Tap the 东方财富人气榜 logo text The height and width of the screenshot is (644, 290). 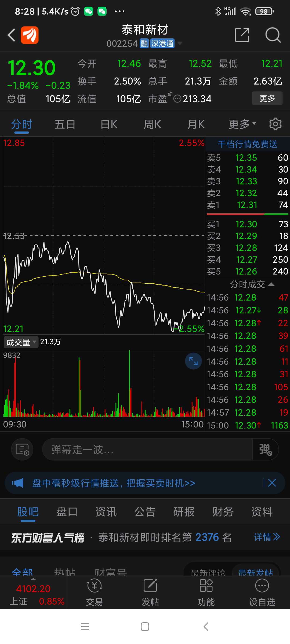pos(48,537)
